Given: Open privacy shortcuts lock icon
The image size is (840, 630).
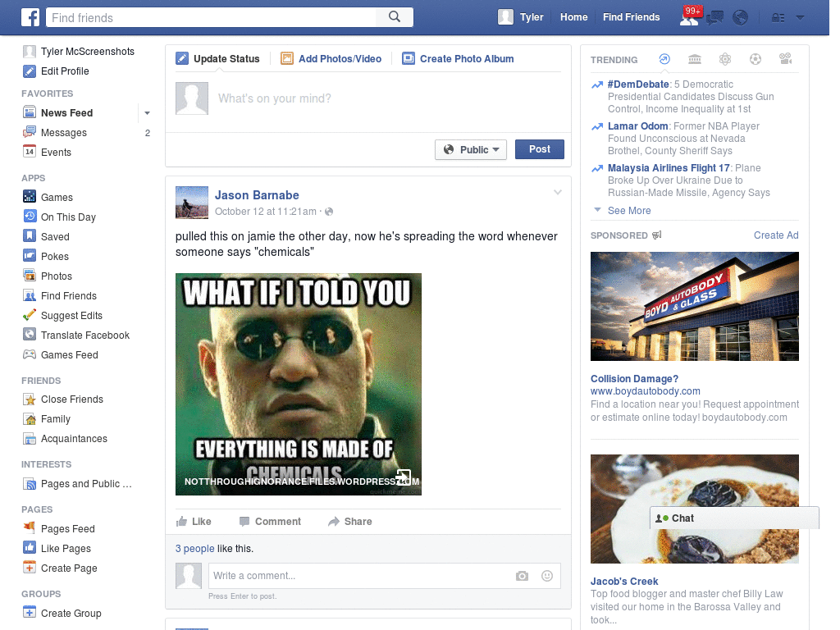Looking at the screenshot, I should pos(778,18).
